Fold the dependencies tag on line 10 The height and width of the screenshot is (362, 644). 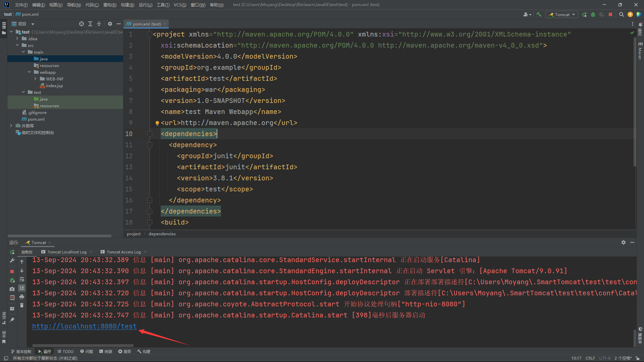(150, 134)
